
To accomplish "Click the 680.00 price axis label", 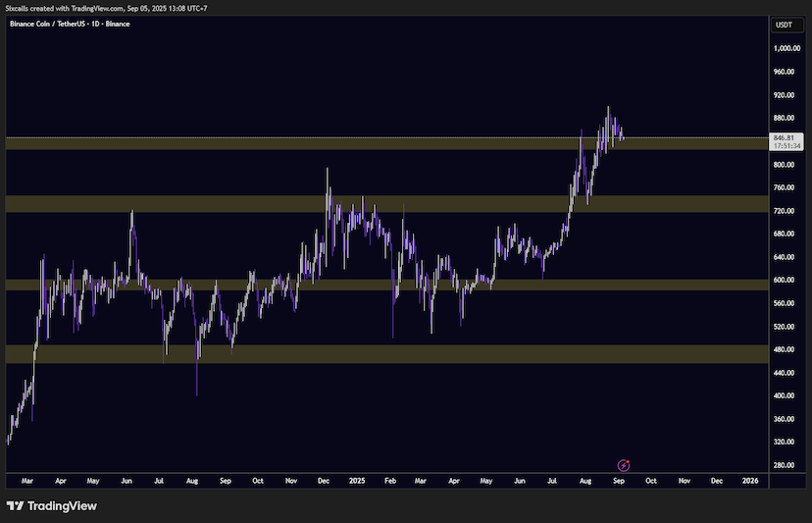I will coord(784,234).
